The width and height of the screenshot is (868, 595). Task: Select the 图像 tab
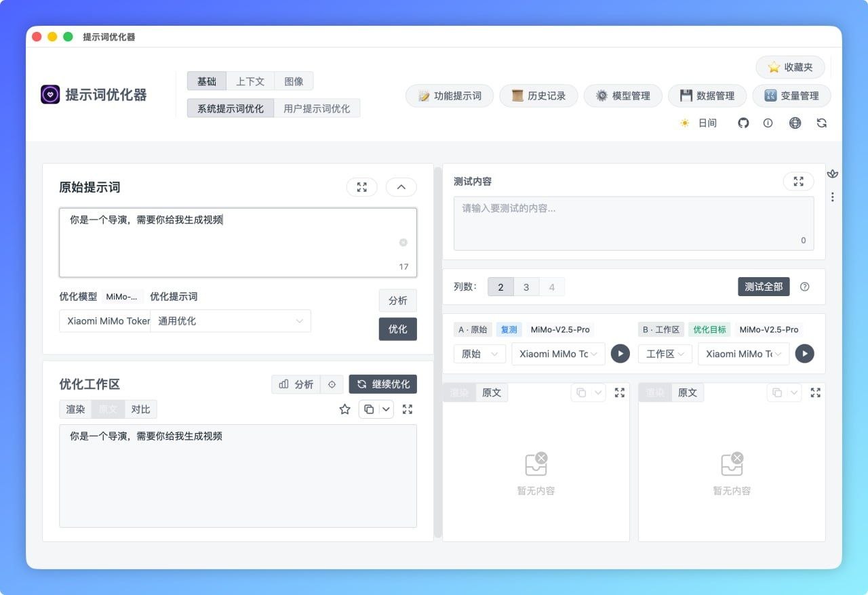pyautogui.click(x=294, y=81)
